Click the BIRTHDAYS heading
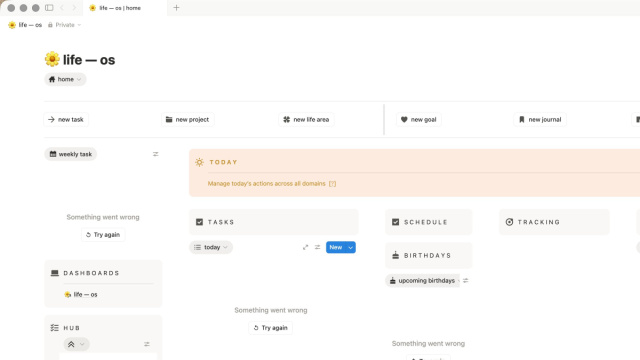 (x=427, y=256)
